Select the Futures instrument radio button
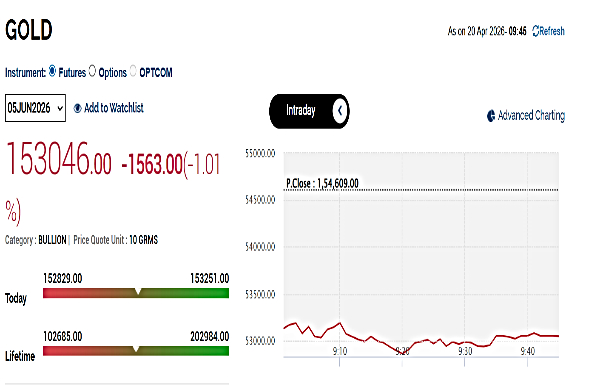This screenshot has width=600, height=388. coord(52,71)
